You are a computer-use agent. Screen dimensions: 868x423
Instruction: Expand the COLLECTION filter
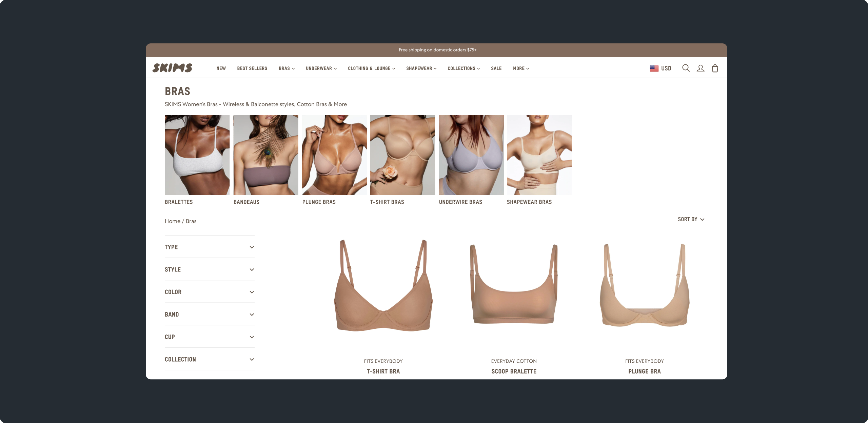click(x=210, y=359)
